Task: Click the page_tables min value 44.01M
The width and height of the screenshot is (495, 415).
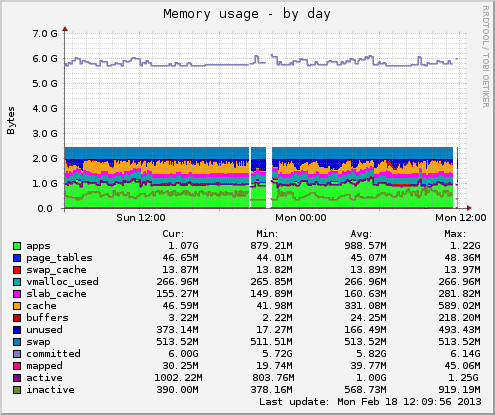Action: 274,258
